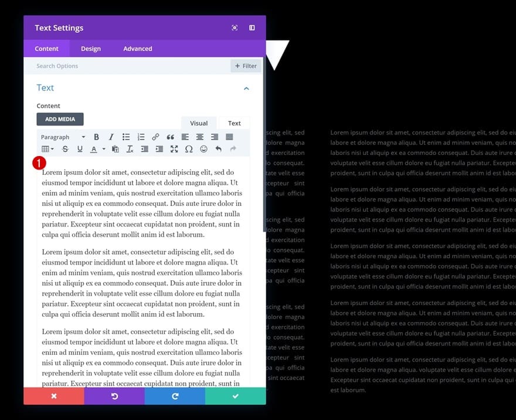Screen dimensions: 516x420
Task: Toggle fullscreen editor mode
Action: coord(174,149)
